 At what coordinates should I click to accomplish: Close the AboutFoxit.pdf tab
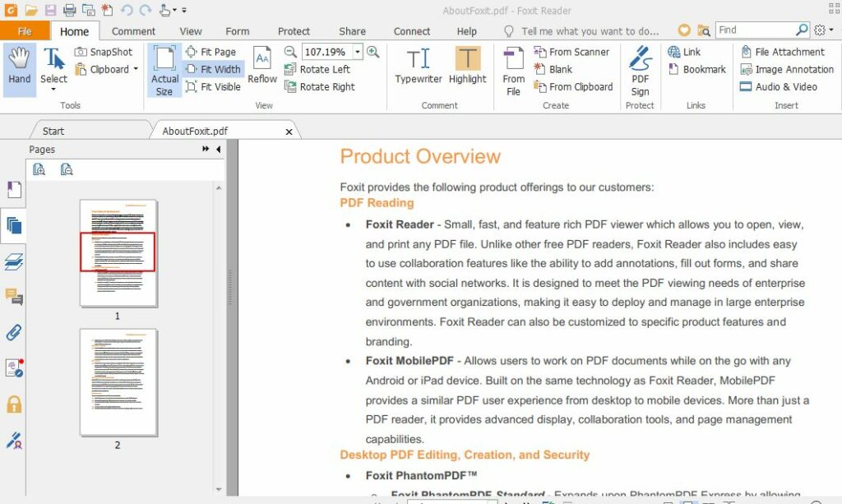coord(289,132)
